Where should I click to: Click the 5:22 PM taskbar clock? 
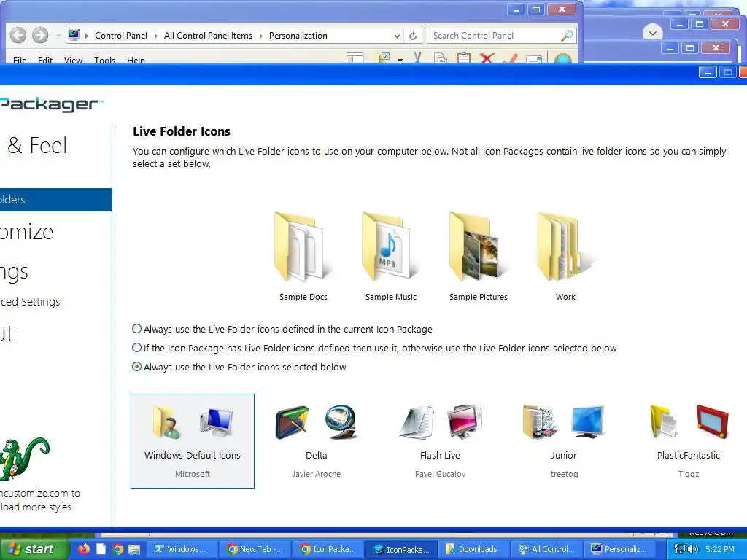click(720, 549)
